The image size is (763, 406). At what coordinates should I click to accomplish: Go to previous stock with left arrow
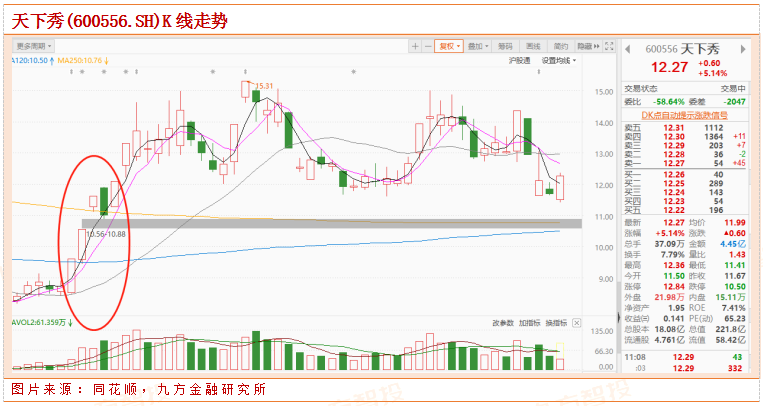click(x=628, y=49)
